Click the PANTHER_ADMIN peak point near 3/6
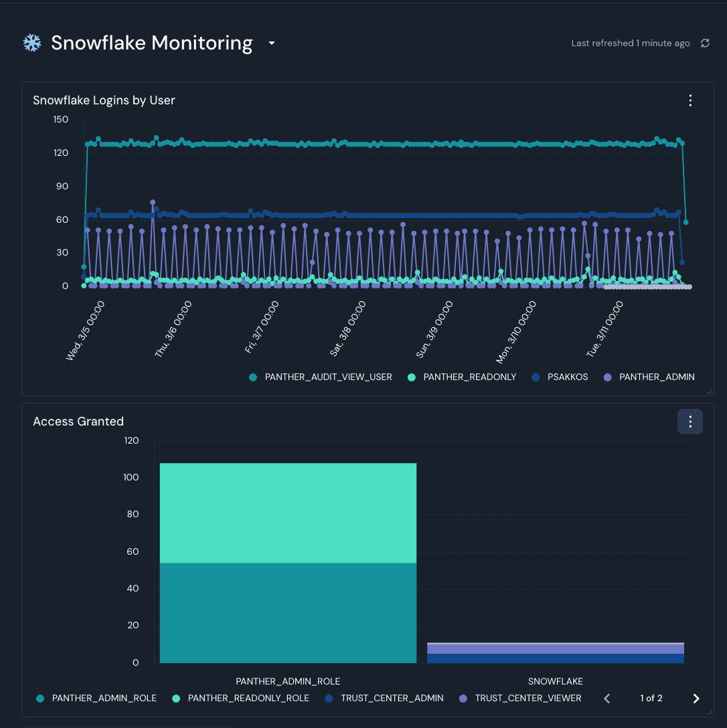 [153, 203]
